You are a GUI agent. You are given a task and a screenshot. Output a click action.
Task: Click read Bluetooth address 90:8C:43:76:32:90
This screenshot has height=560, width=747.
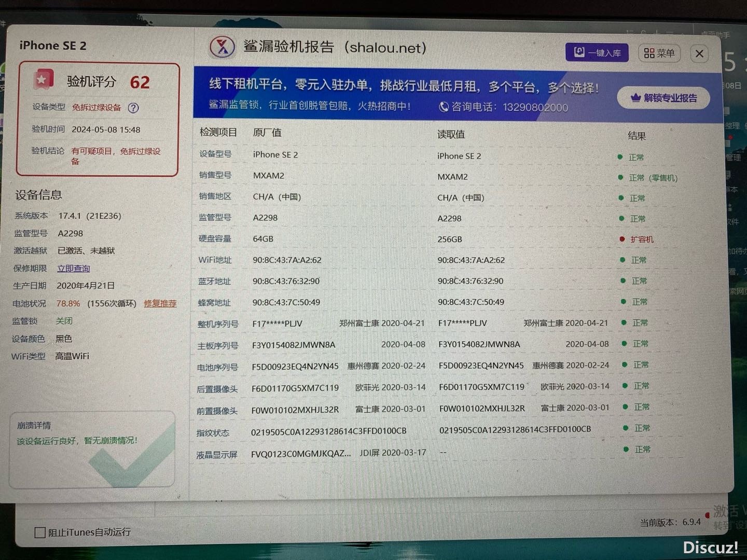(471, 281)
